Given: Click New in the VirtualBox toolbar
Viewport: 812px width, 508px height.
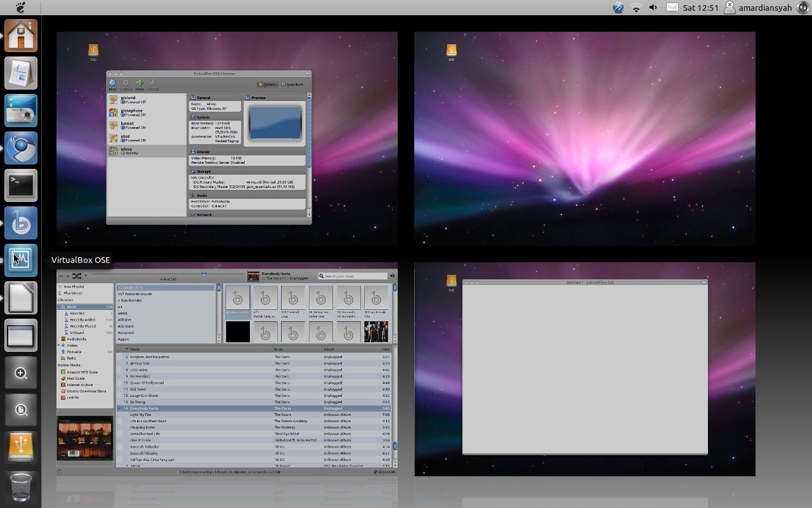Looking at the screenshot, I should 112,84.
